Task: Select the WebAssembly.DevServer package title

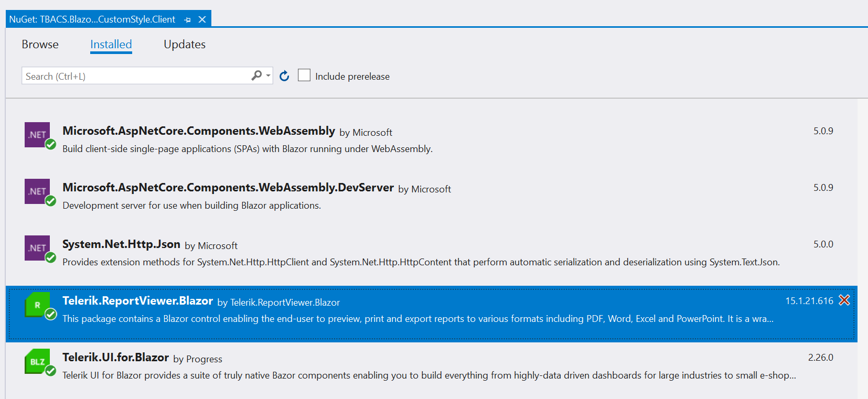Action: click(228, 188)
